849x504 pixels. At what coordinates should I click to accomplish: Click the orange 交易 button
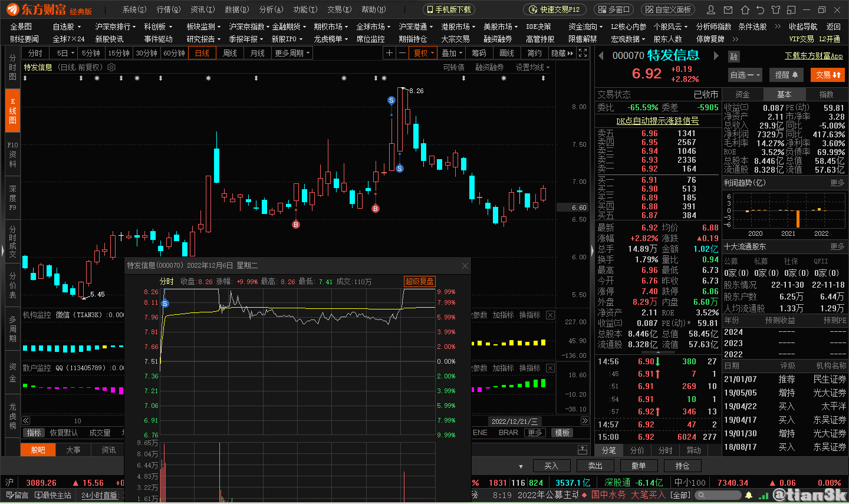(828, 75)
